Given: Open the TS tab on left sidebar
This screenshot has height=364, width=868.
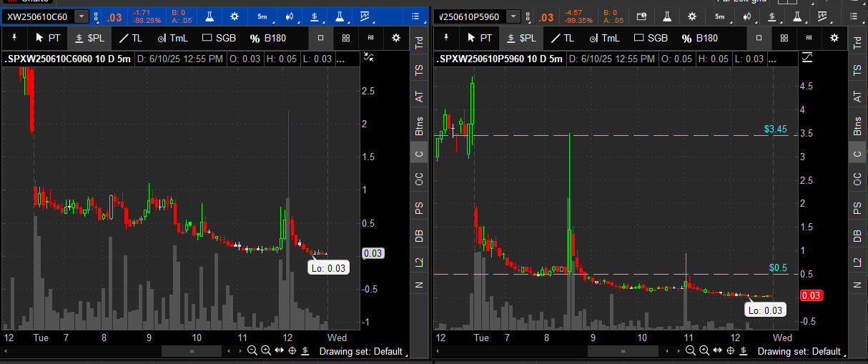Looking at the screenshot, I should pyautogui.click(x=420, y=70).
